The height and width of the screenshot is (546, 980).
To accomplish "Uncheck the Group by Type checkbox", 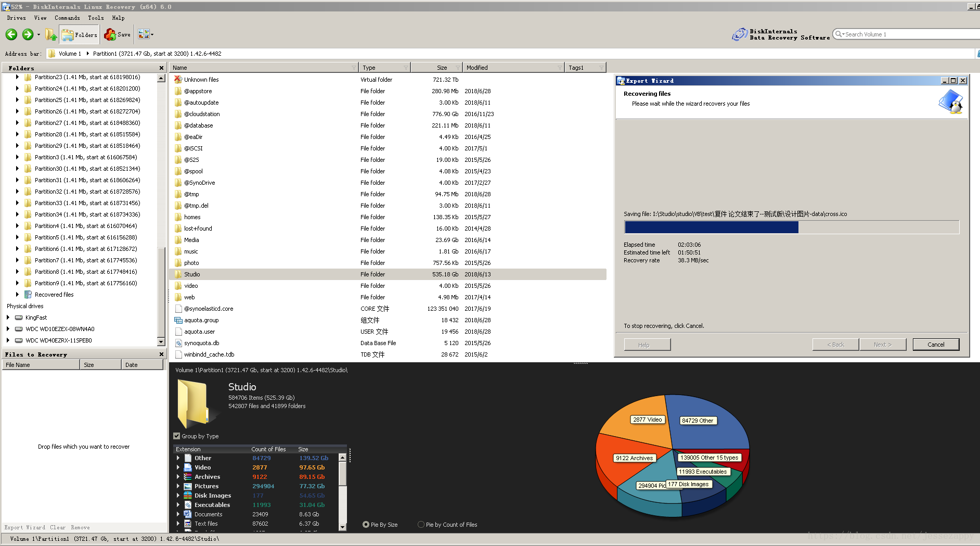I will tap(177, 436).
